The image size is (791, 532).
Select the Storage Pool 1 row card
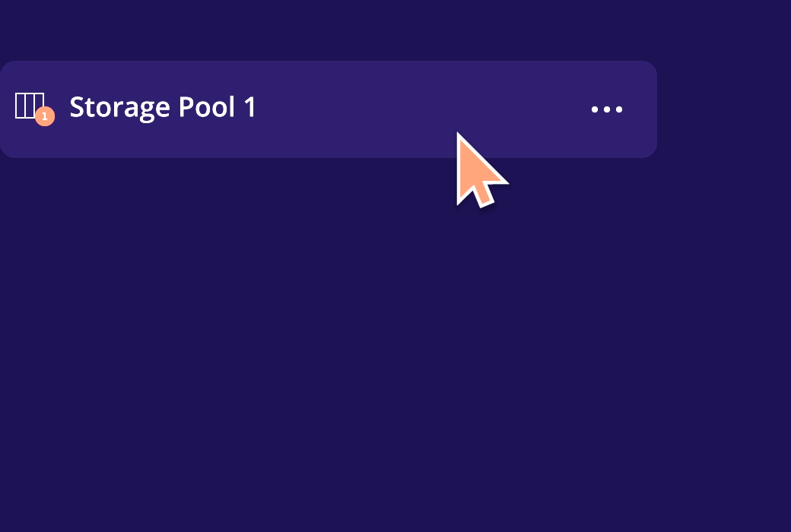[x=329, y=109]
